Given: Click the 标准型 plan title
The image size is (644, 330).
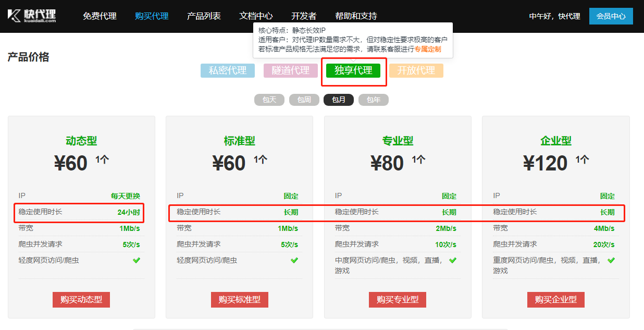Looking at the screenshot, I should 240,141.
